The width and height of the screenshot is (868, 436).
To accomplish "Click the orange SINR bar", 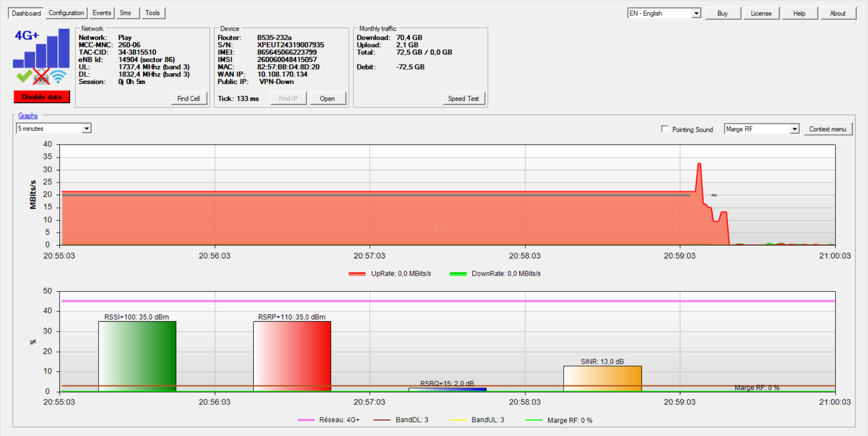I will point(603,379).
